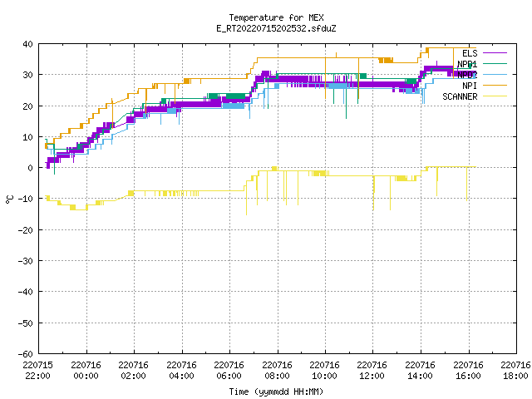The height and width of the screenshot is (399, 532).
Task: Click the ELS legend label
Action: coord(470,53)
